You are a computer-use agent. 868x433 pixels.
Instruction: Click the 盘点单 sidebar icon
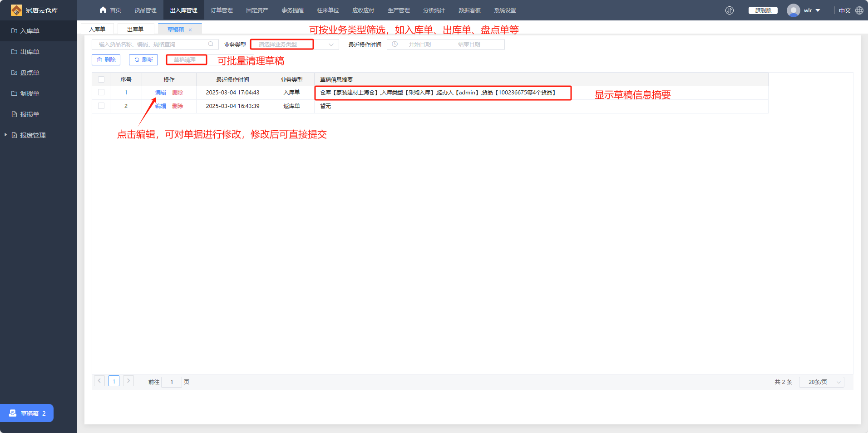tap(14, 73)
